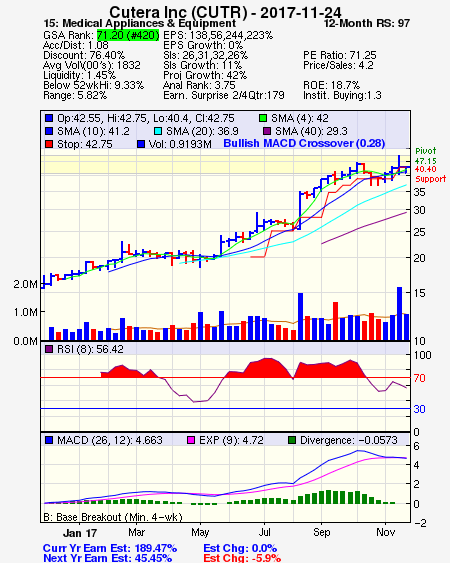Click the tallest blue volume bar in November
Viewport: 450px width, 563px height.
pos(399,313)
